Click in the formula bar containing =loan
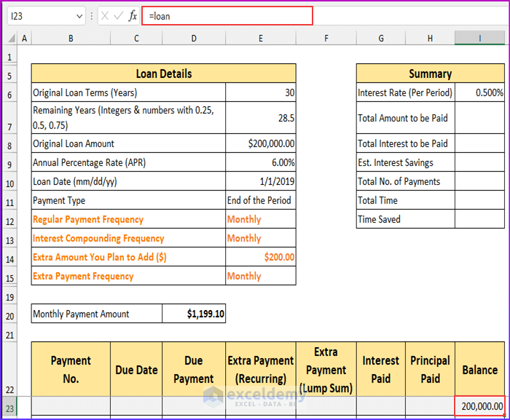 tap(227, 16)
